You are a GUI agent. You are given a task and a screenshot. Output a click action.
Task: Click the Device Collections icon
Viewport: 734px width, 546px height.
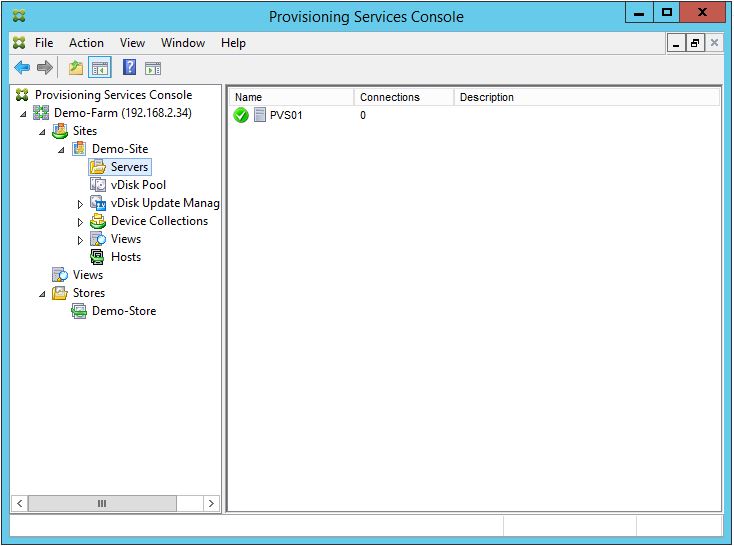tap(98, 221)
